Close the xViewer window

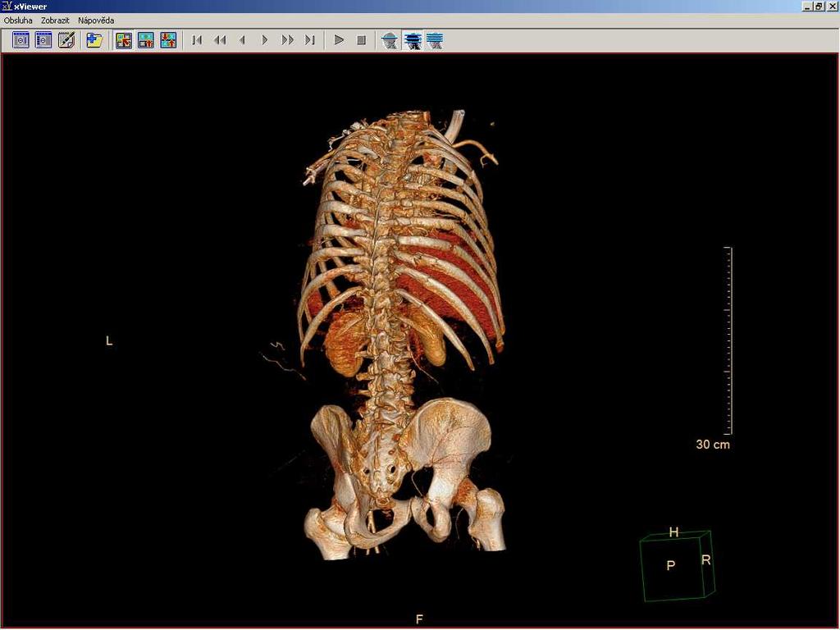click(833, 7)
